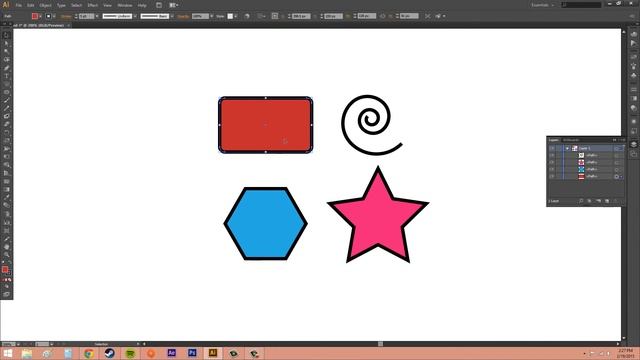Click the red rounded rectangle on canvas
The height and width of the screenshot is (360, 640).
266,125
